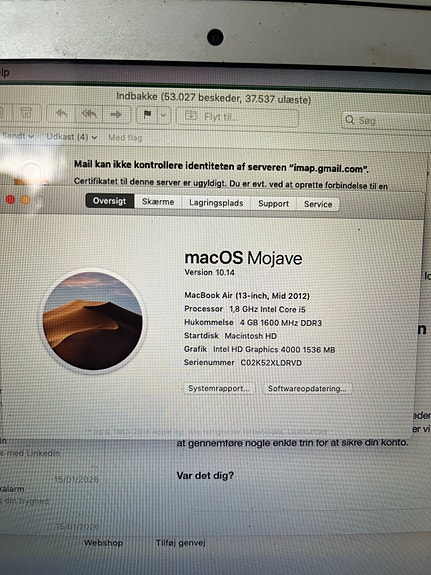
Task: Open the 'Flyt til…' move-to dropdown
Action: coord(237,117)
